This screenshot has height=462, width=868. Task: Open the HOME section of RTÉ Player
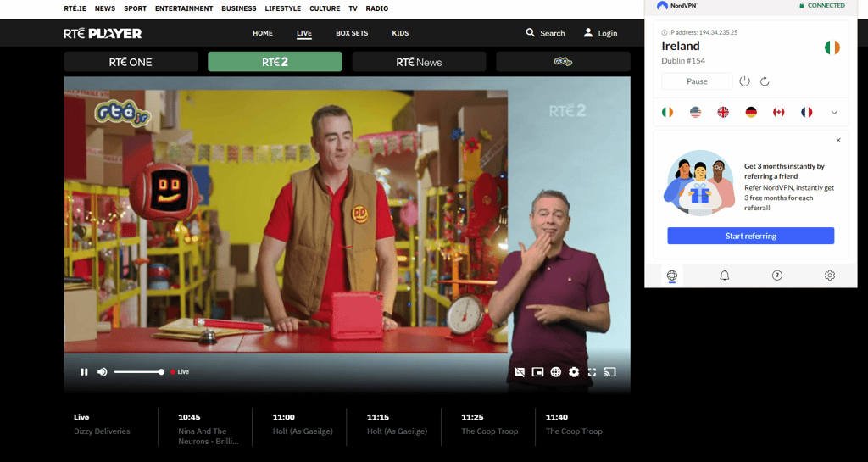point(263,33)
